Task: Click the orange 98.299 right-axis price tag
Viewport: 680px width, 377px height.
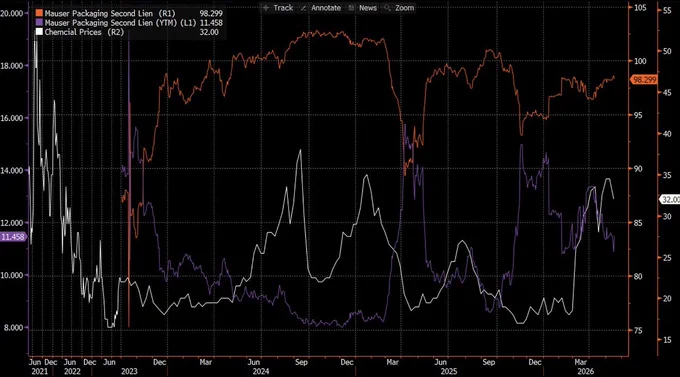Action: click(644, 80)
